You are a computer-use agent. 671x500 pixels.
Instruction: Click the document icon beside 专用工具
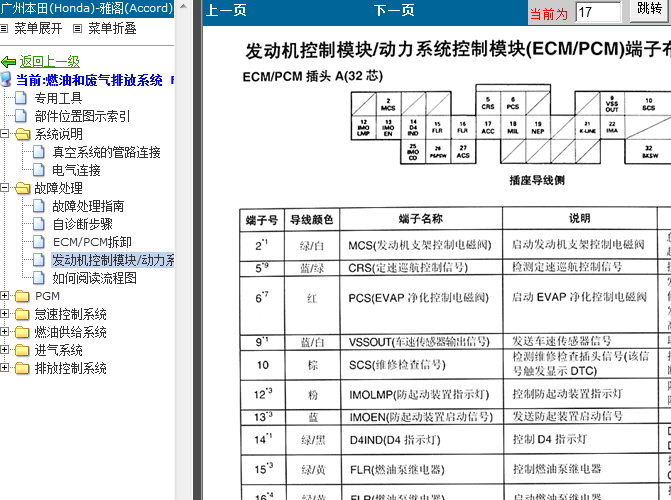click(21, 98)
